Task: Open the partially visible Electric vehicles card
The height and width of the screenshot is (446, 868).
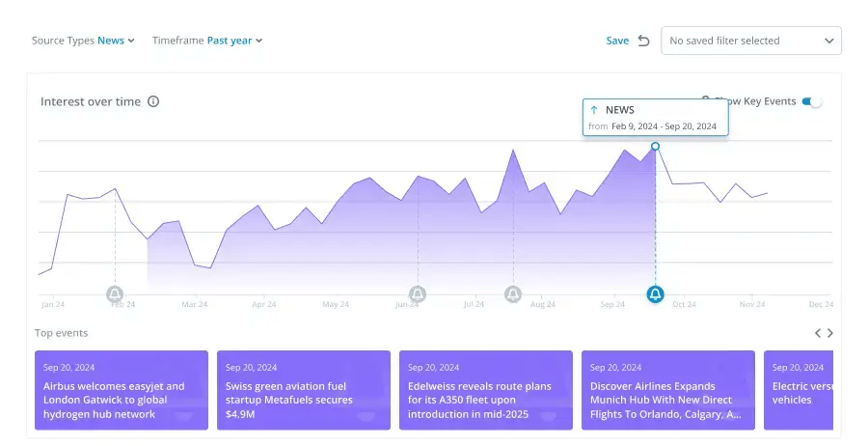Action: [x=799, y=390]
